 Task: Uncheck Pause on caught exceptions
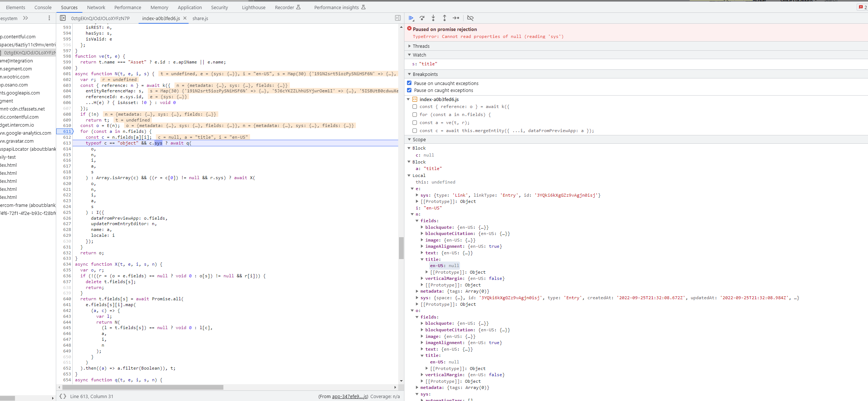pos(409,90)
